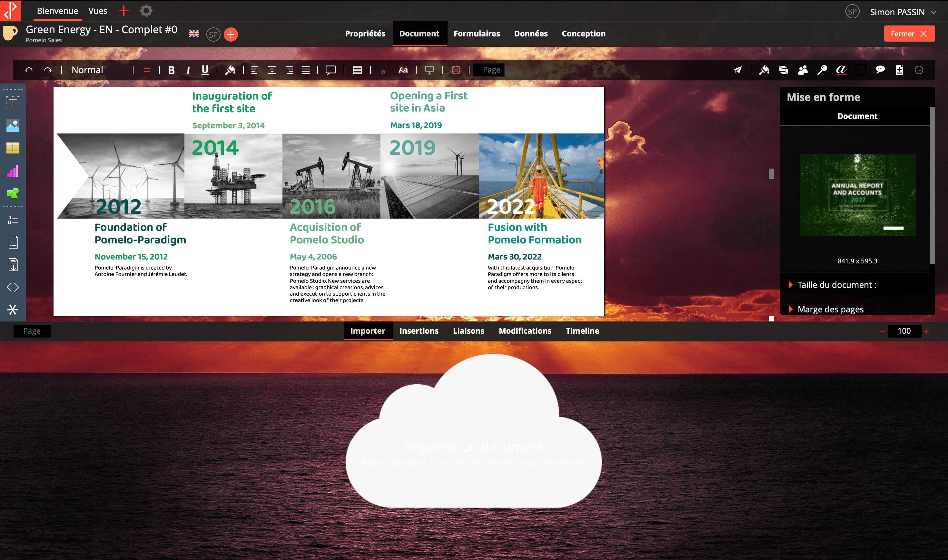Image resolution: width=948 pixels, height=560 pixels.
Task: Toggle underline formatting
Action: 205,70
